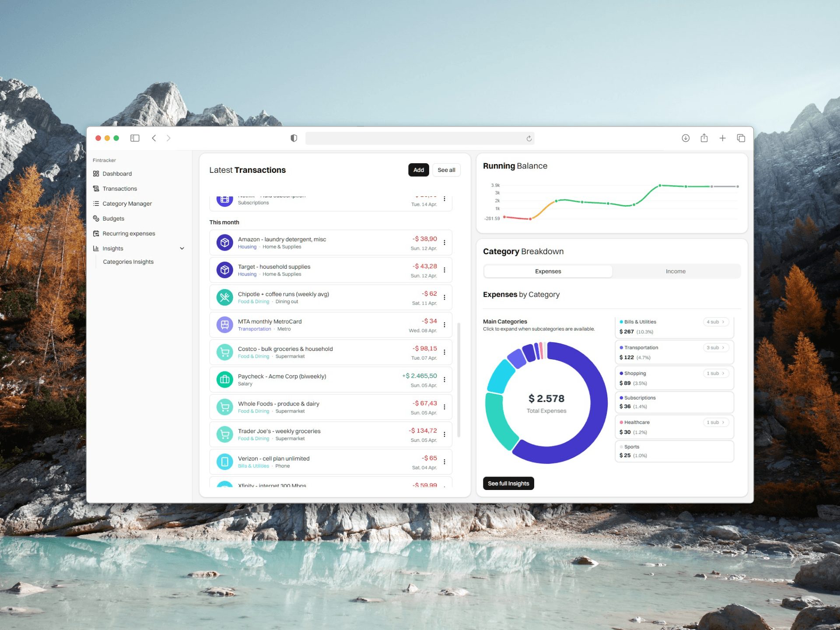
Task: Select the Expenses segment toggle
Action: click(548, 271)
